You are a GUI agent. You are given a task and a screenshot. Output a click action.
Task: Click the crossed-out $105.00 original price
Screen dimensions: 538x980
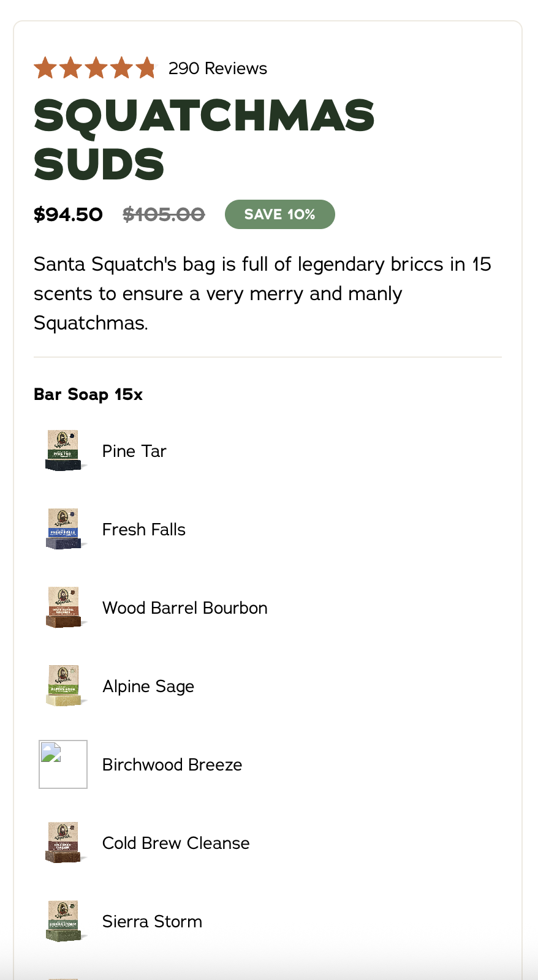(164, 214)
